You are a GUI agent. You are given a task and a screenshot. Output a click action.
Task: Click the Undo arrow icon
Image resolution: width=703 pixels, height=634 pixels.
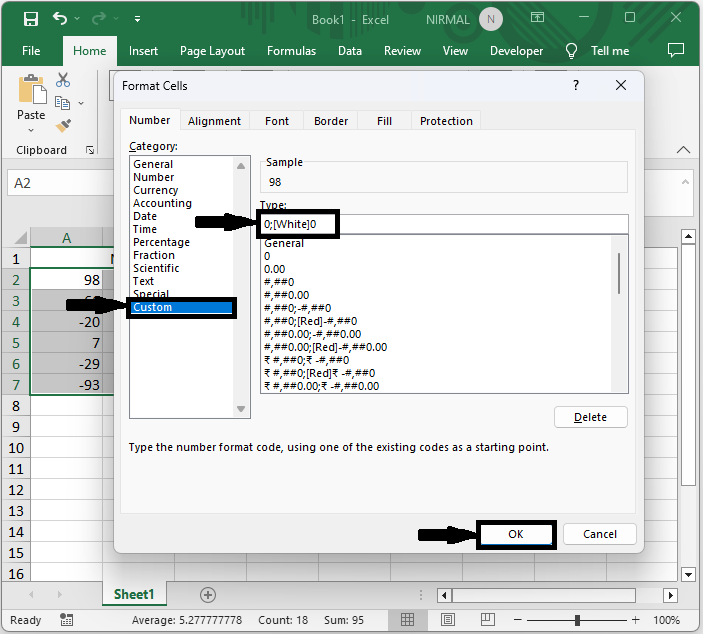pos(60,18)
